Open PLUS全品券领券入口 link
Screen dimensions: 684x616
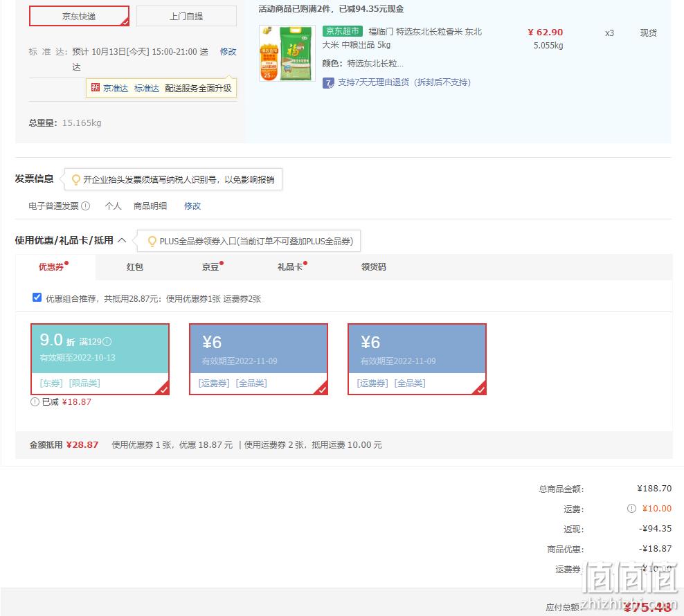pyautogui.click(x=256, y=242)
